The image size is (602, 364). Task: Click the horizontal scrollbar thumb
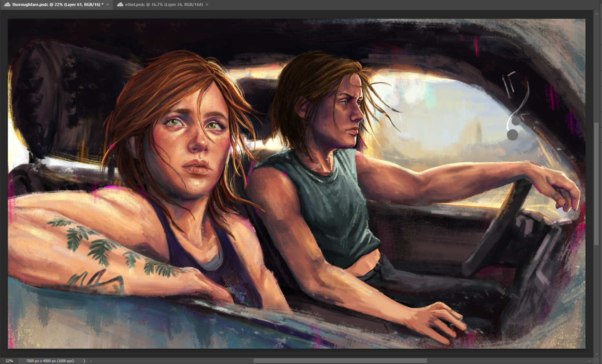(x=340, y=361)
